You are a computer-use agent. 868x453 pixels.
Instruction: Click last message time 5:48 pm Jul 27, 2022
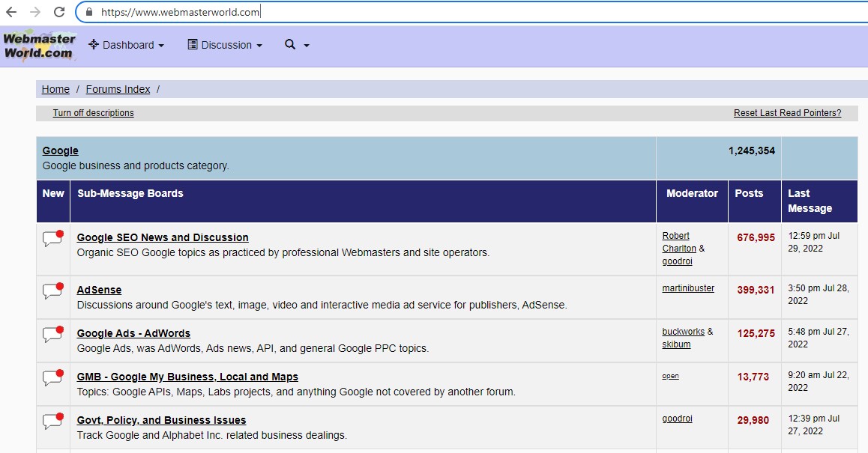point(819,338)
